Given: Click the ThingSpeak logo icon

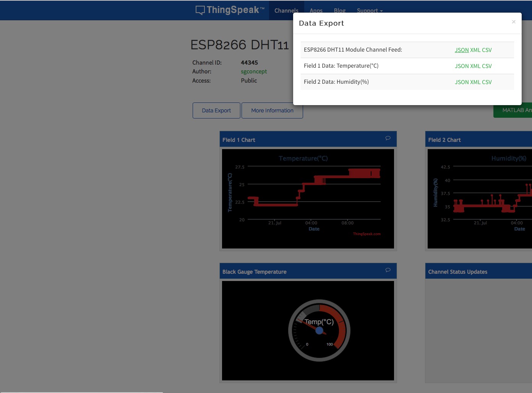Looking at the screenshot, I should (x=200, y=10).
